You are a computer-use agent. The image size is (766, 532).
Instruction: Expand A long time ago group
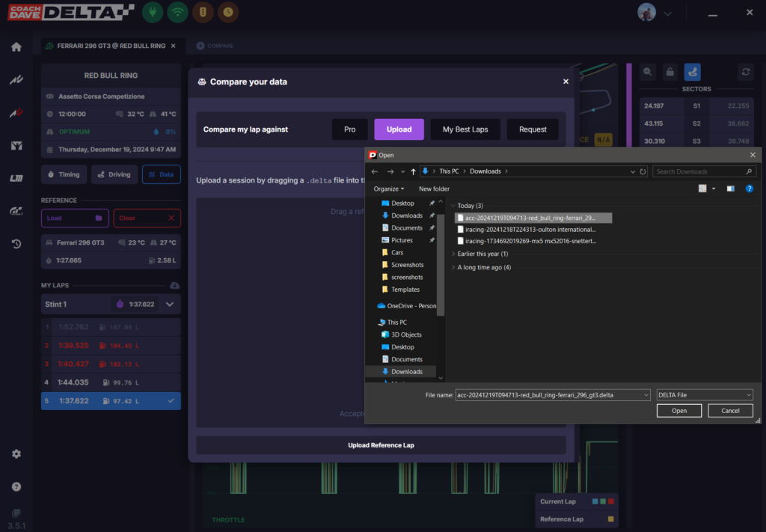pyautogui.click(x=453, y=267)
